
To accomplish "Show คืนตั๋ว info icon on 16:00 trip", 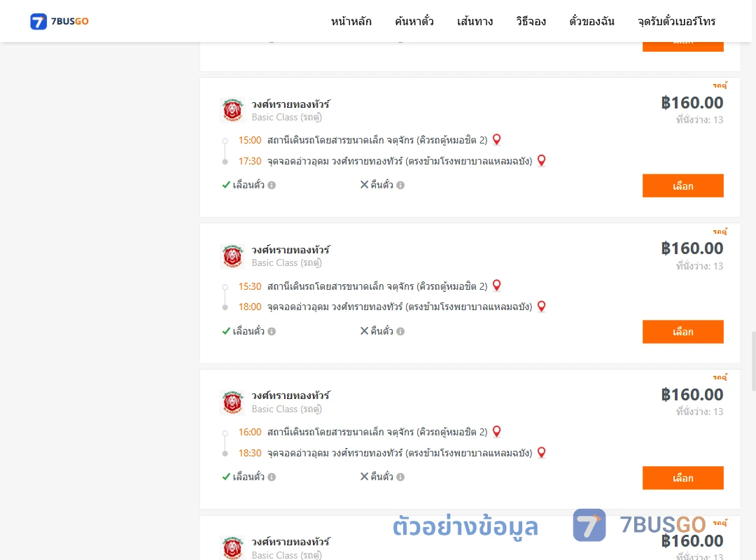I will pos(400,477).
